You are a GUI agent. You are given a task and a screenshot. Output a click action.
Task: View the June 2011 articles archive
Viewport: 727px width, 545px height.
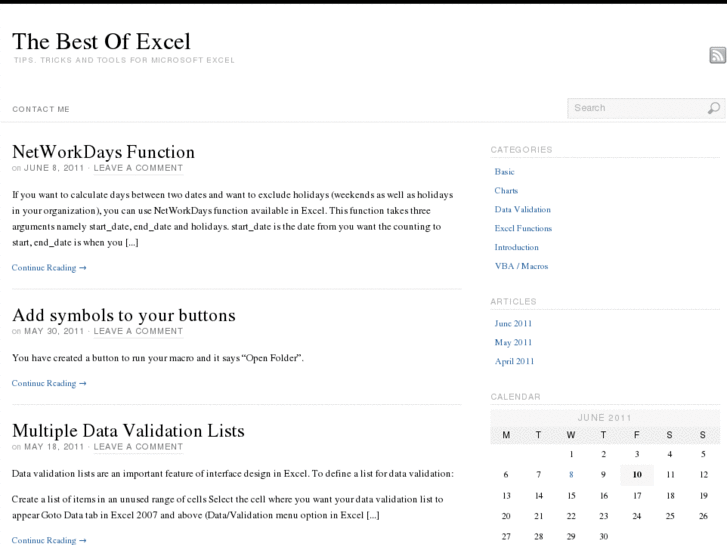click(x=513, y=324)
